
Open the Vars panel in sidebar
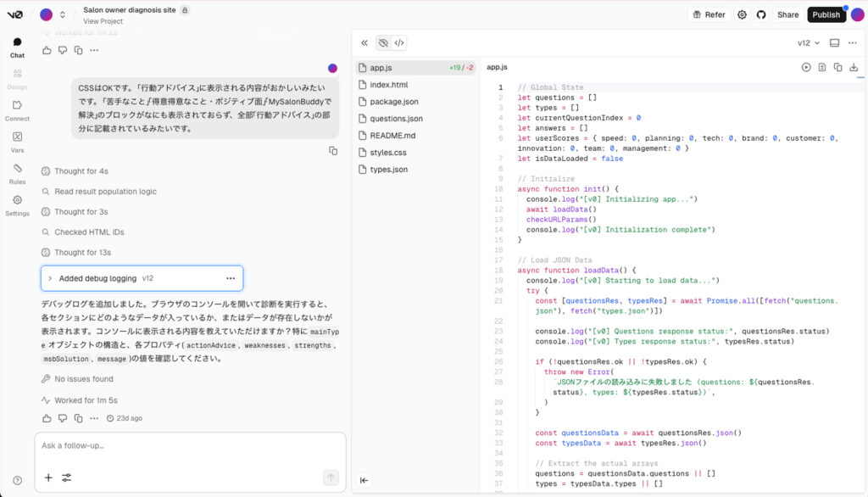click(17, 141)
